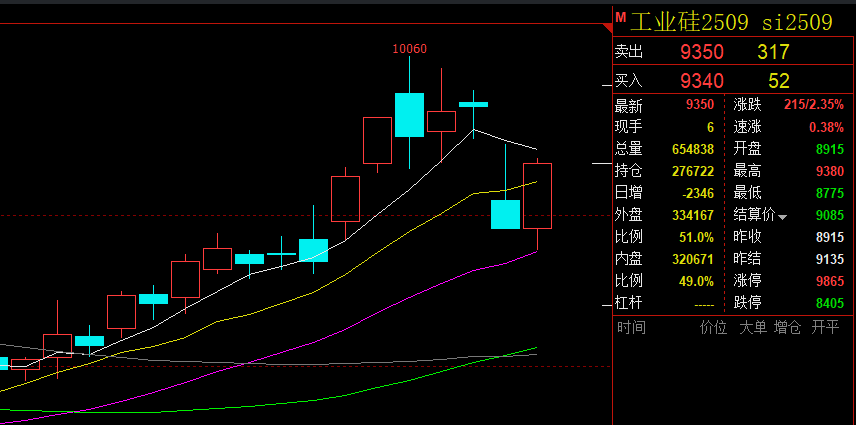
Task: Click the 10060 high price label on chart
Action: (x=409, y=49)
